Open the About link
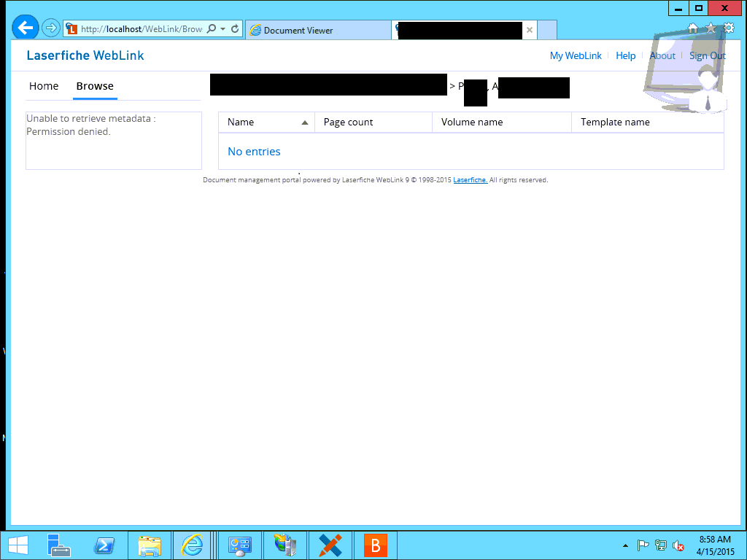Screen dimensions: 747x560 (x=662, y=55)
